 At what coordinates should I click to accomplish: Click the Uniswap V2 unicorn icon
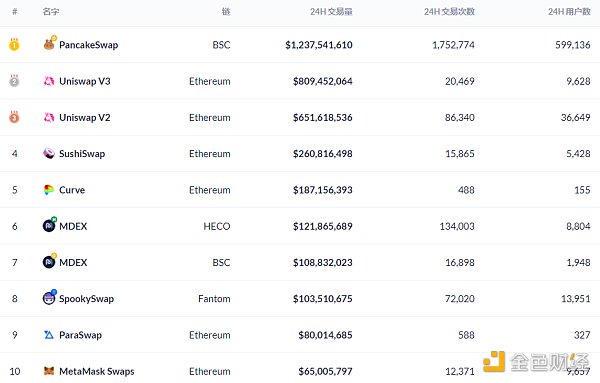point(49,117)
